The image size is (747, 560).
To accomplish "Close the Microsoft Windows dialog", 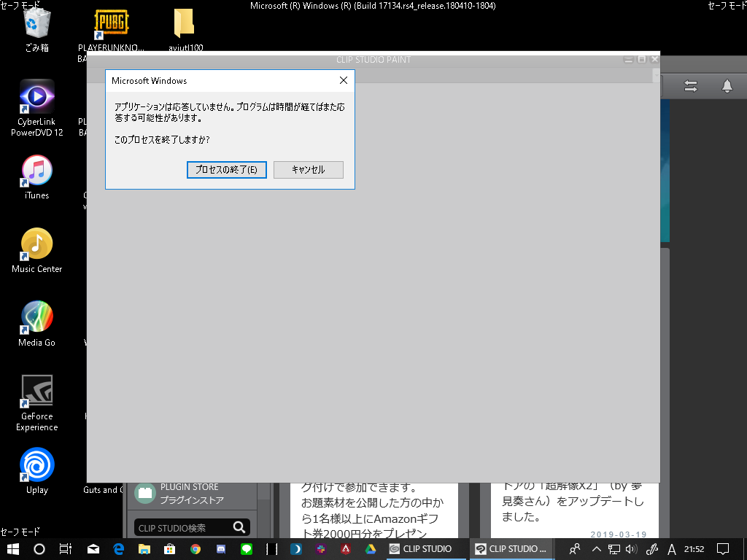I will [x=344, y=80].
